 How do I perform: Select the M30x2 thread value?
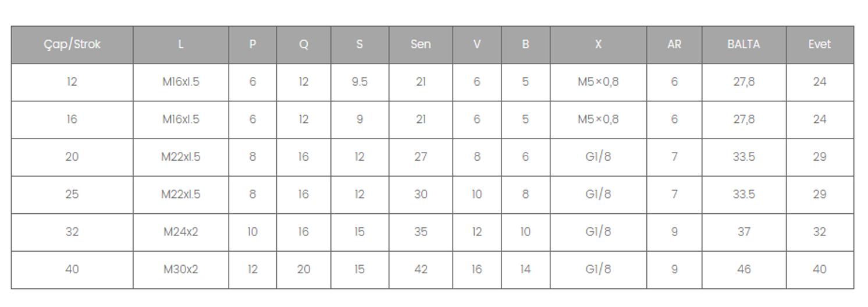point(180,269)
